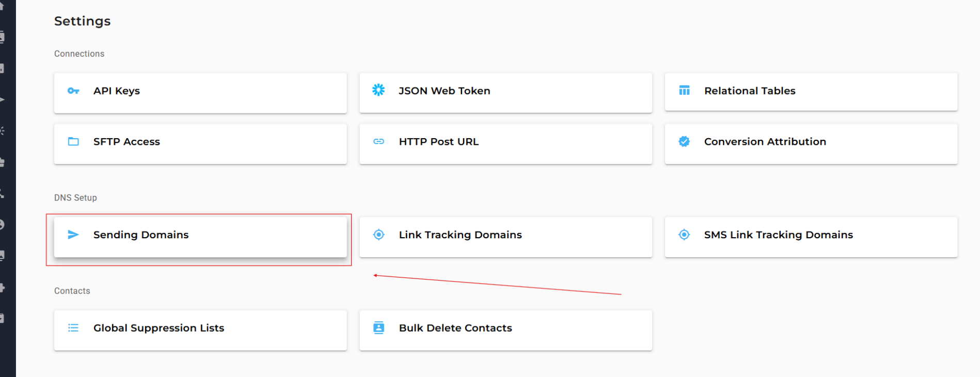Open the HTTP Post URL settings
Image resolution: width=980 pixels, height=377 pixels.
pyautogui.click(x=505, y=143)
